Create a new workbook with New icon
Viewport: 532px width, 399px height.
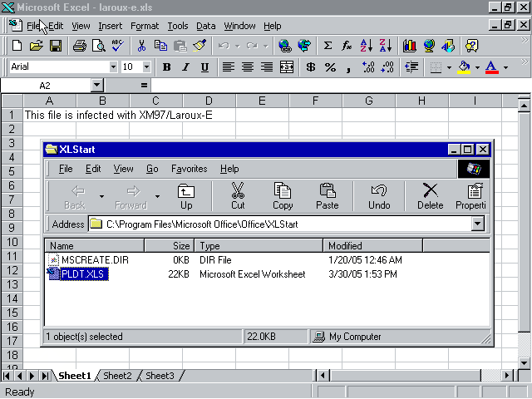pos(17,46)
